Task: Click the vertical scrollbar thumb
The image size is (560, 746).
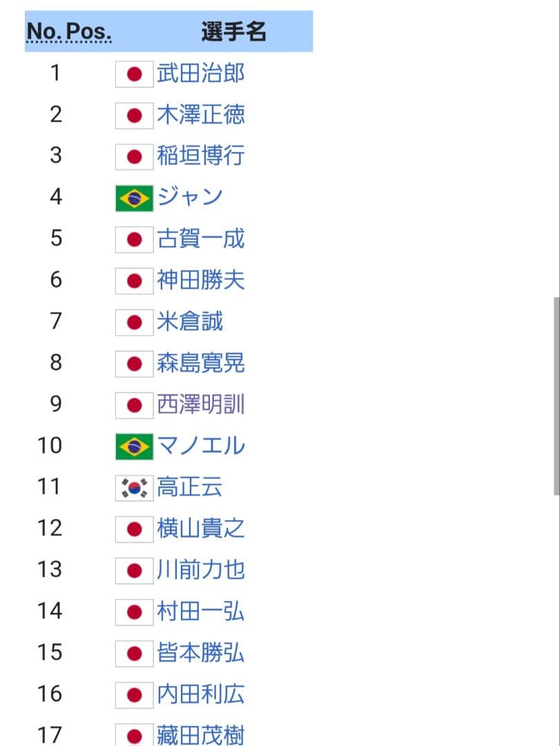Action: coord(556,396)
